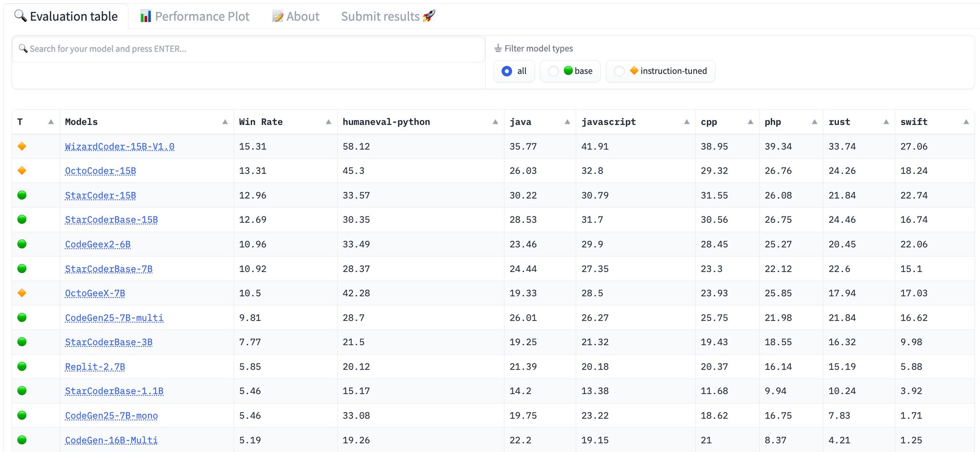Open the CodeGen25-7B-multi model link
The height and width of the screenshot is (452, 980).
pos(114,318)
